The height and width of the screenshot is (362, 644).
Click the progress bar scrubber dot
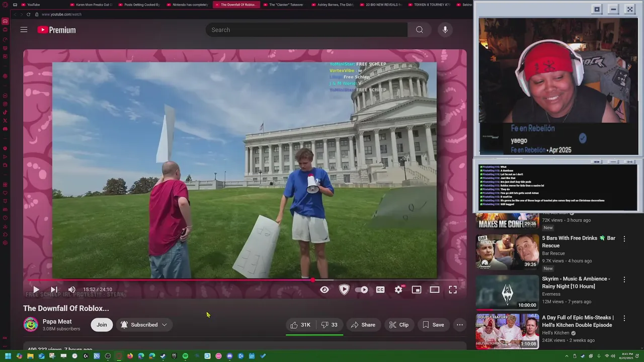click(313, 280)
